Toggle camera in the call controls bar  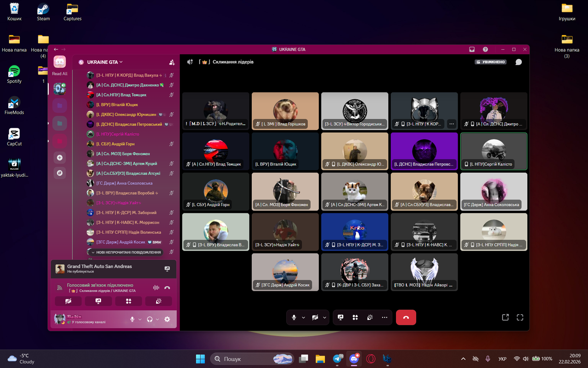click(x=315, y=317)
